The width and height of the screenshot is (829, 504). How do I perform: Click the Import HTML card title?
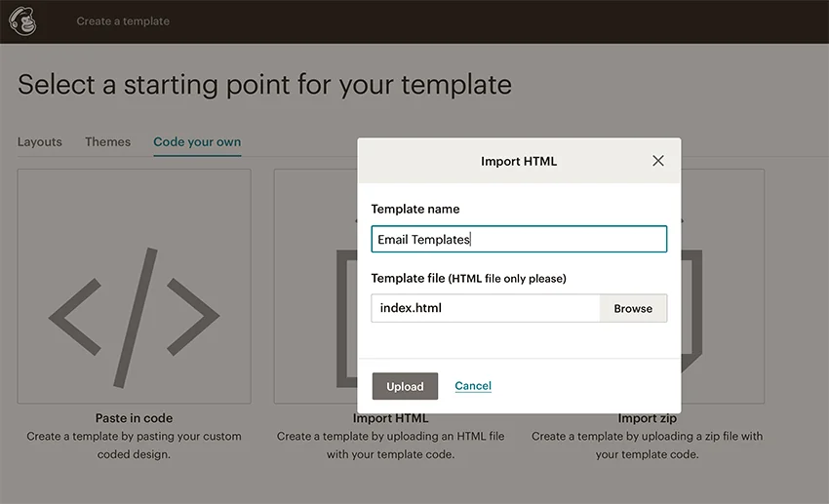point(391,418)
